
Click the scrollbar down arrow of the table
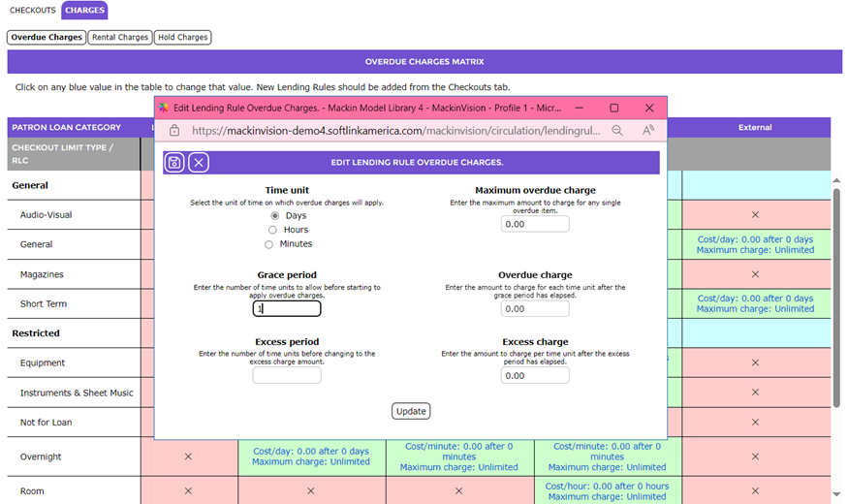coord(836,493)
